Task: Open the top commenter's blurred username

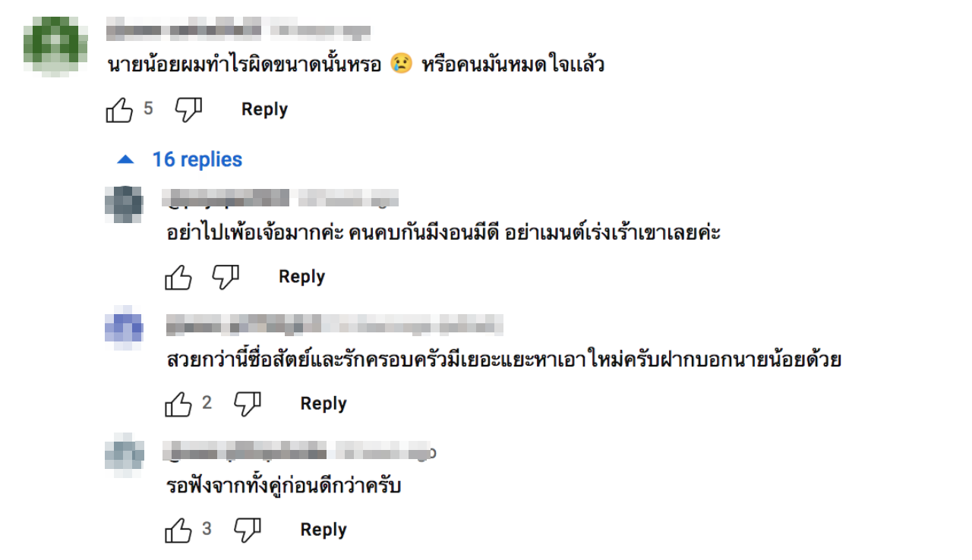Action: (x=184, y=31)
